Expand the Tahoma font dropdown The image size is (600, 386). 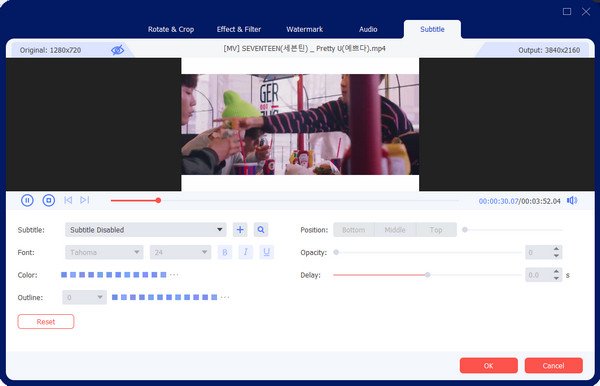pos(104,252)
